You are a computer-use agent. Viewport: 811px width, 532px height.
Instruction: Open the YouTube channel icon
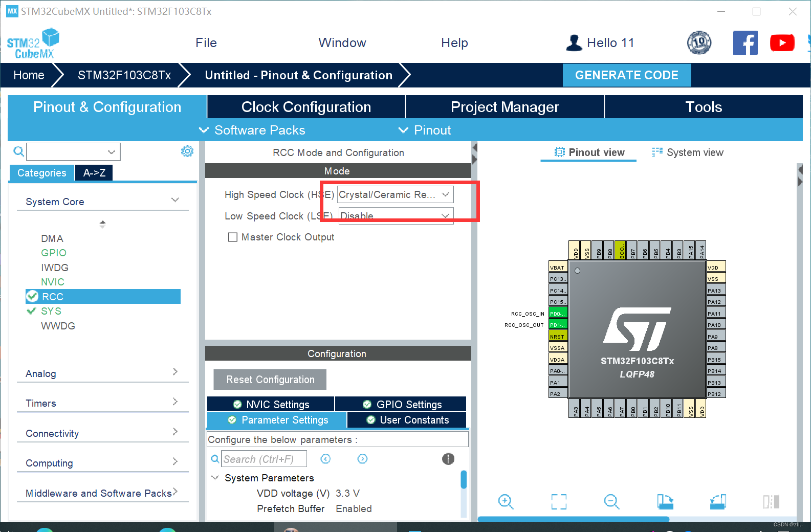(782, 43)
